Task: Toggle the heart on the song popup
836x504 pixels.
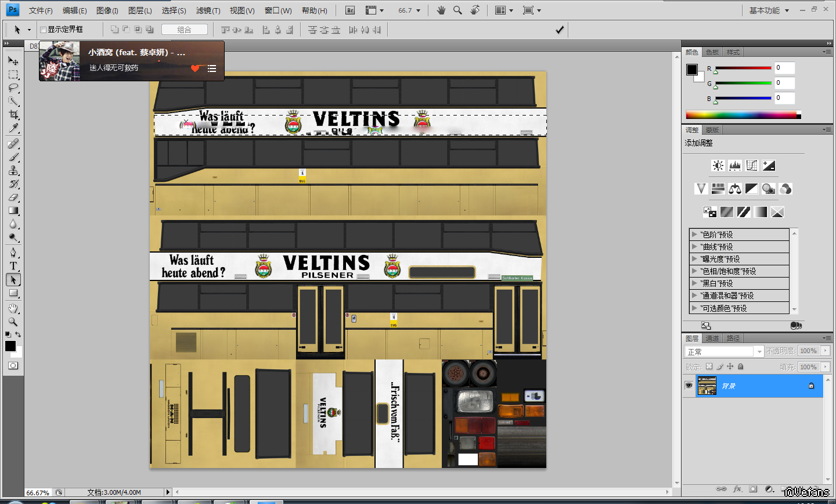Action: [195, 69]
